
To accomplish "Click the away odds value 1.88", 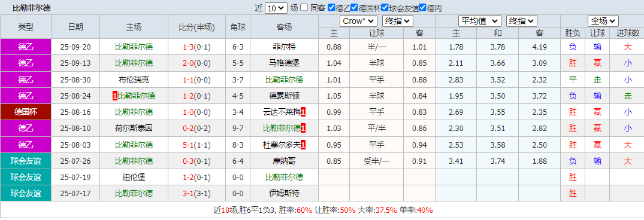I will 539,161.
